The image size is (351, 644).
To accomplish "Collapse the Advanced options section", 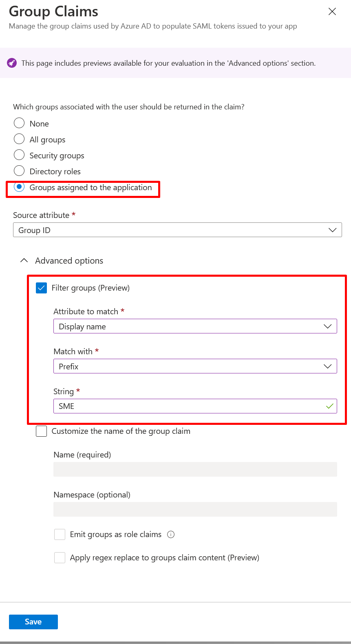I will 24,260.
